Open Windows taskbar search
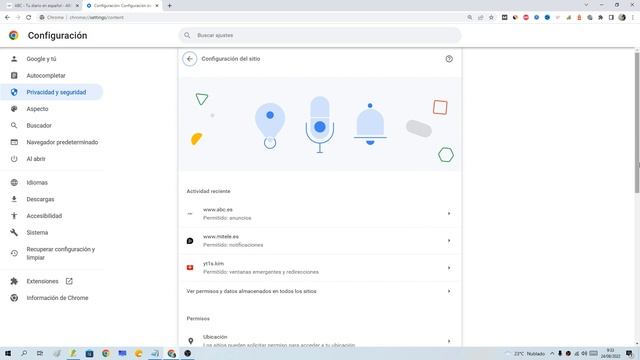This screenshot has height=360, width=640. tap(24, 353)
